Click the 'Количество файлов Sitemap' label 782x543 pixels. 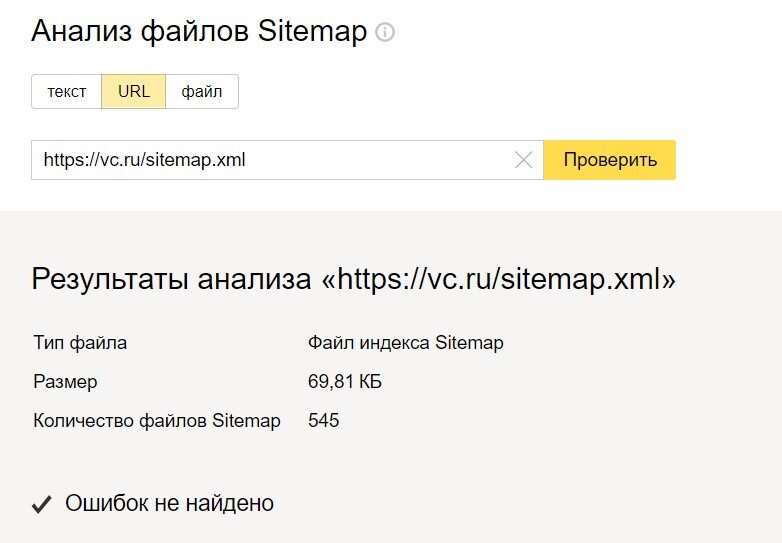click(157, 421)
